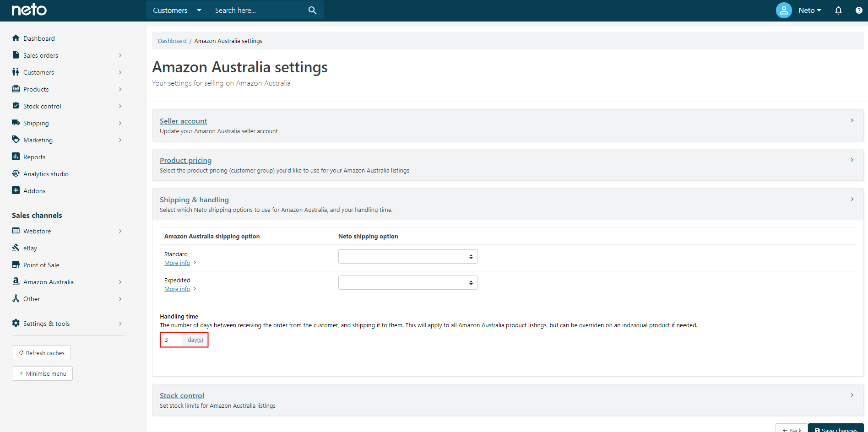The image size is (868, 432).
Task: Click the Shipping truck icon
Action: [x=16, y=123]
